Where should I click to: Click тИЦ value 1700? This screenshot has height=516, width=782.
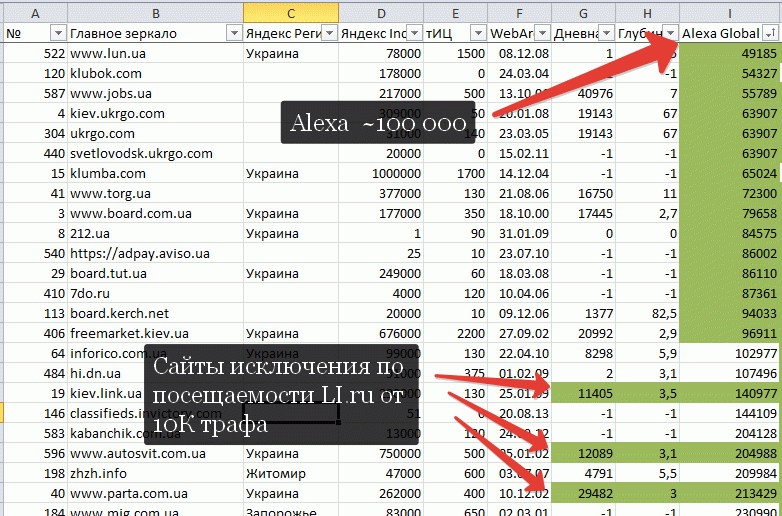pos(455,173)
